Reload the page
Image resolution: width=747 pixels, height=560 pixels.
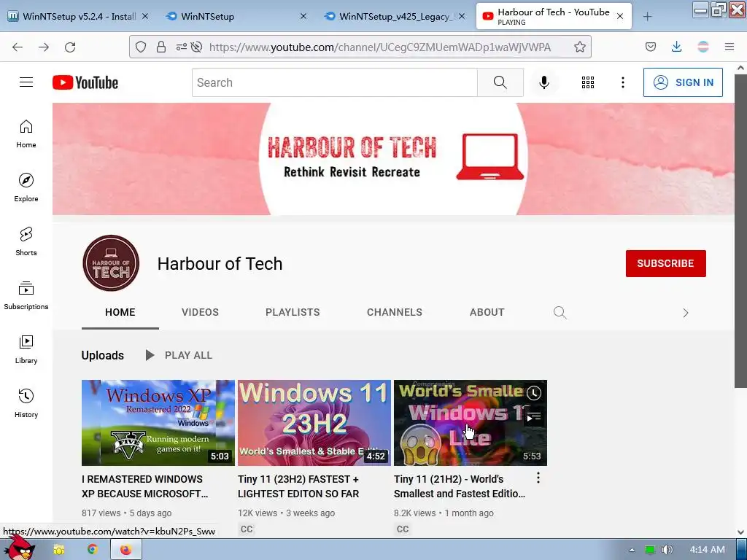click(x=70, y=47)
